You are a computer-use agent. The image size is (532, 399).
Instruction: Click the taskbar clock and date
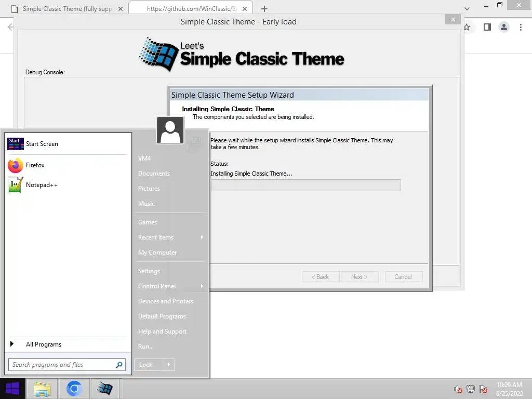tap(510, 389)
